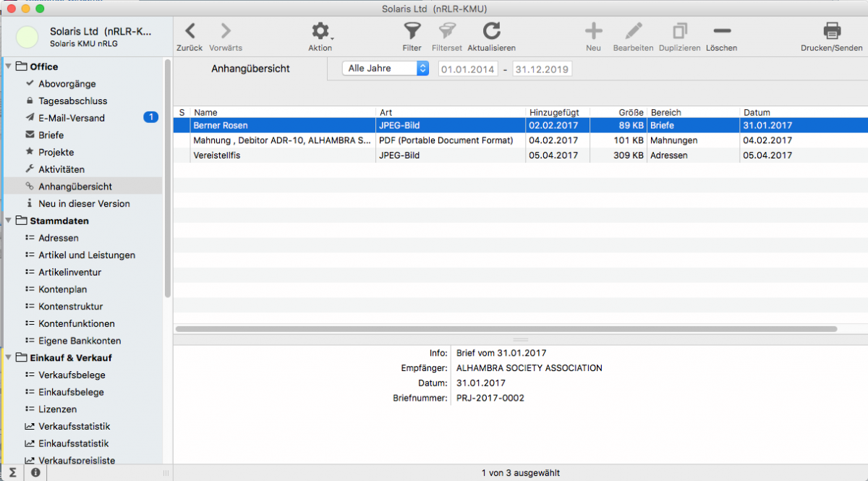
Task: Collapse the Einkauf & Verkauf section
Action: [x=9, y=357]
